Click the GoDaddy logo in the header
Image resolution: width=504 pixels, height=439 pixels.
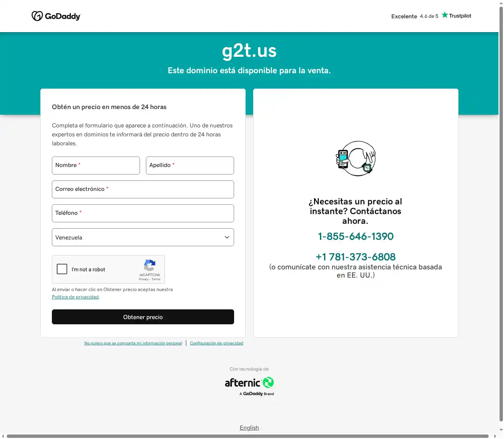click(56, 16)
